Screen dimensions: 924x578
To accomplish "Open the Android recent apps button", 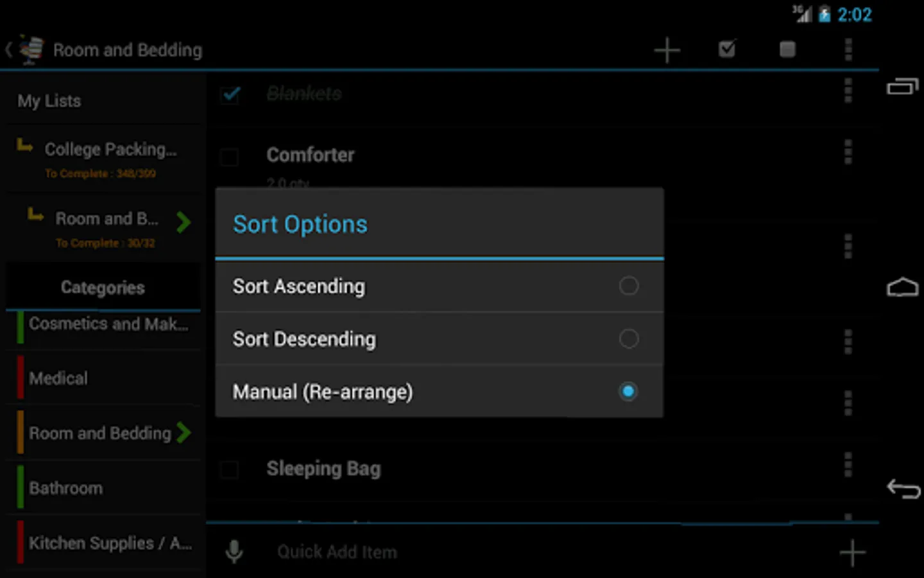I will click(x=902, y=87).
